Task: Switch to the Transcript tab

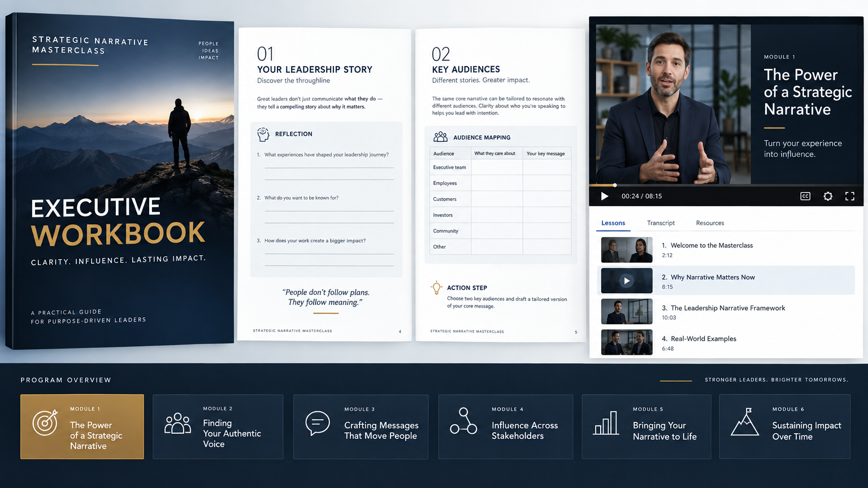Action: pyautogui.click(x=661, y=223)
